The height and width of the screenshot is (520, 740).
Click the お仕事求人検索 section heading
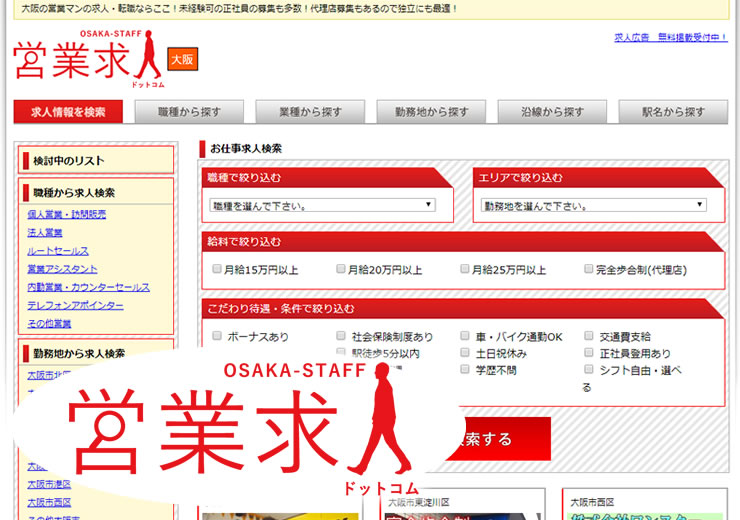coord(246,149)
